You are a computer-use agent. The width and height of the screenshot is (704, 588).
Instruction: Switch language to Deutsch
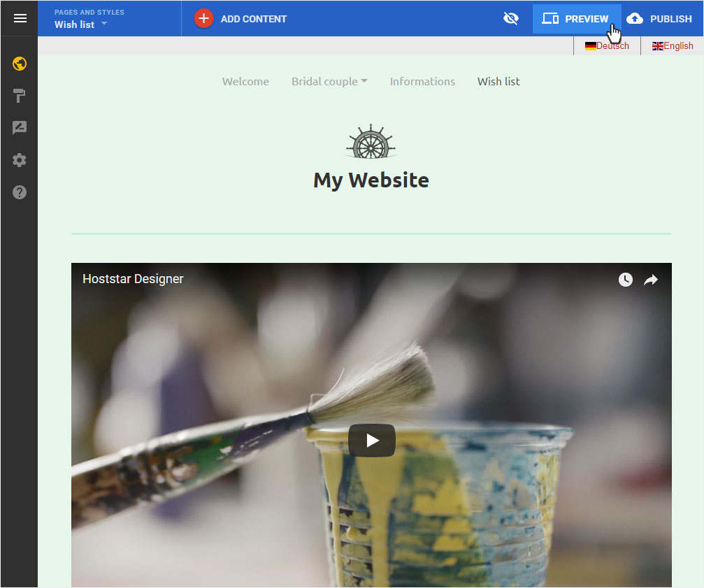[x=607, y=45]
